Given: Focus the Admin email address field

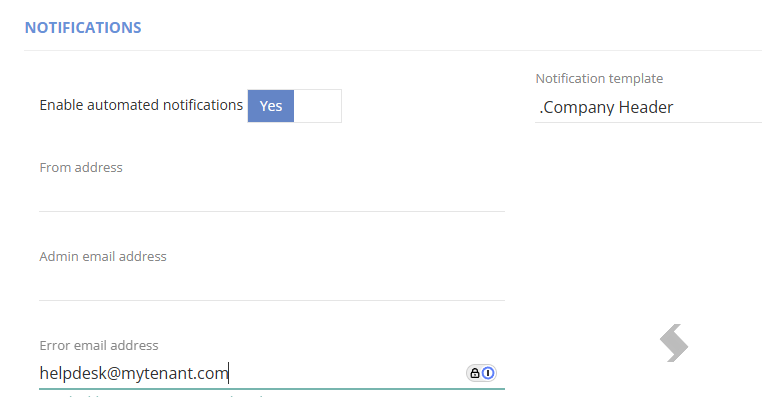Looking at the screenshot, I should 272,285.
